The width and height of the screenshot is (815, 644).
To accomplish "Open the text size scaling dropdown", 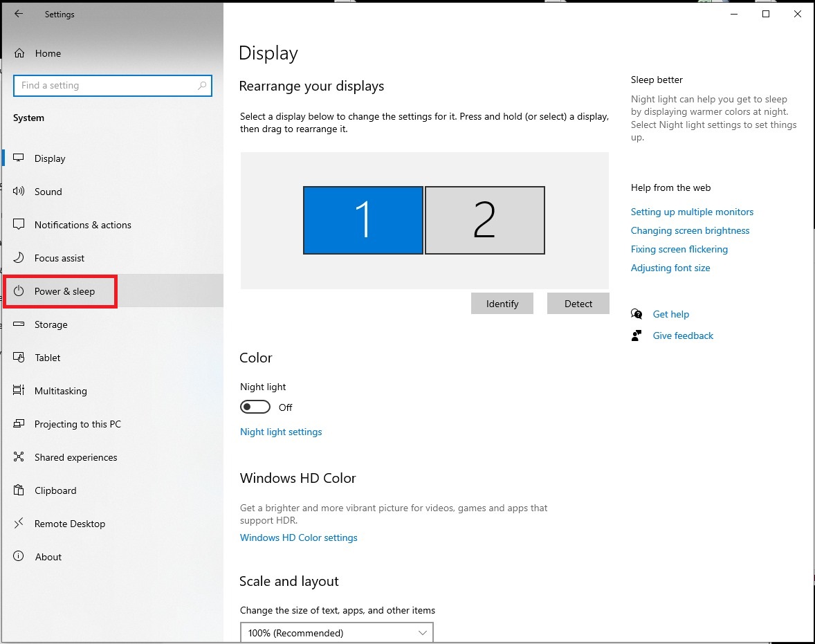I will tap(337, 632).
